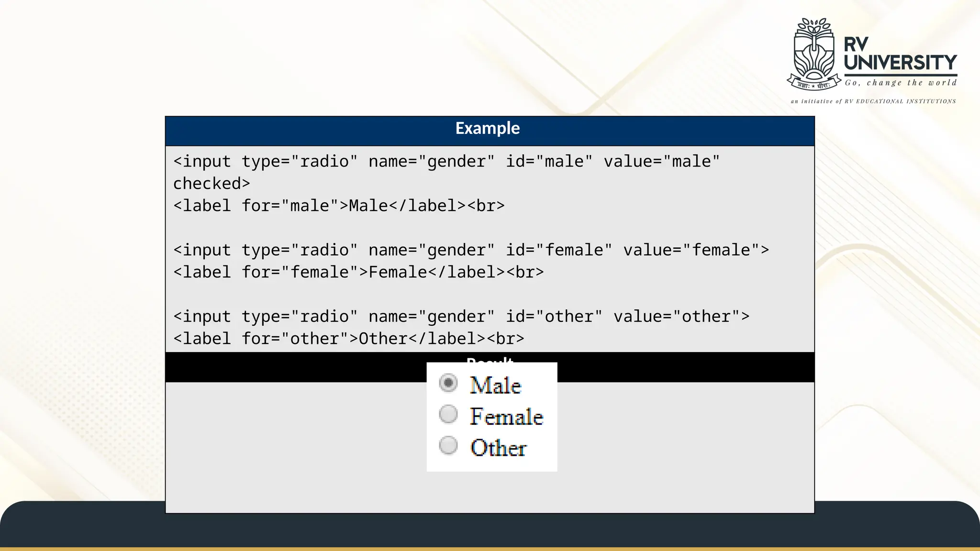Click the 'Example' header bar
The width and height of the screenshot is (980, 551).
click(490, 131)
